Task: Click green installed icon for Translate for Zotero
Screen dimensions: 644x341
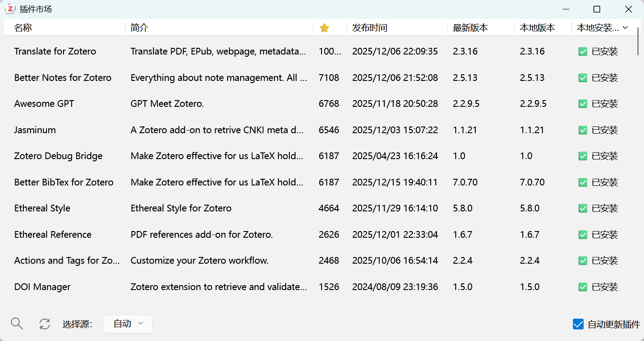Action: [x=583, y=51]
